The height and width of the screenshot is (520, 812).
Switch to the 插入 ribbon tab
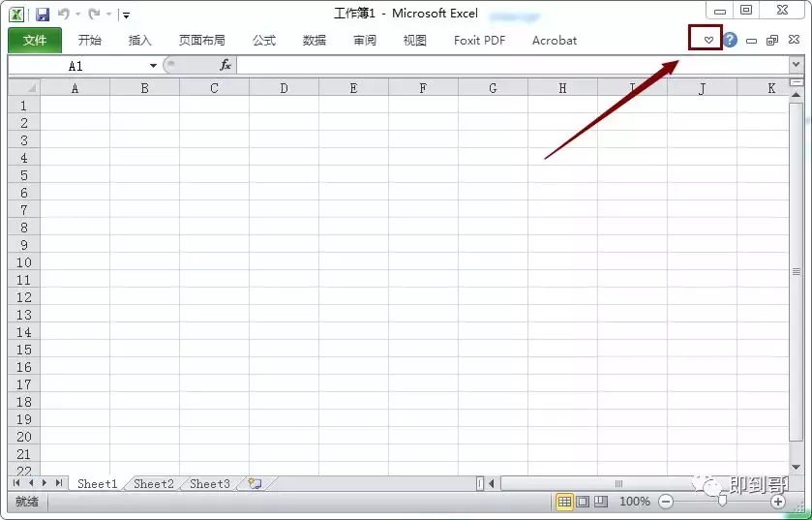coord(139,41)
